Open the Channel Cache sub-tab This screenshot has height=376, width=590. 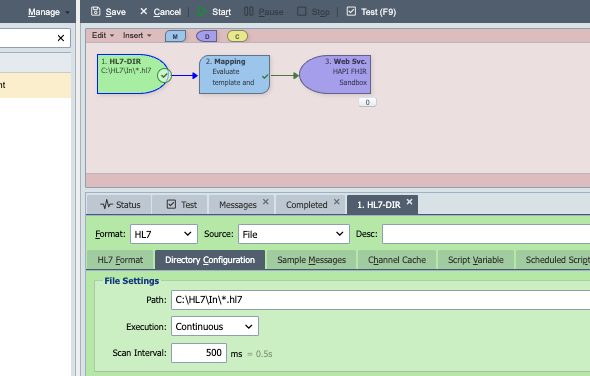(x=397, y=260)
